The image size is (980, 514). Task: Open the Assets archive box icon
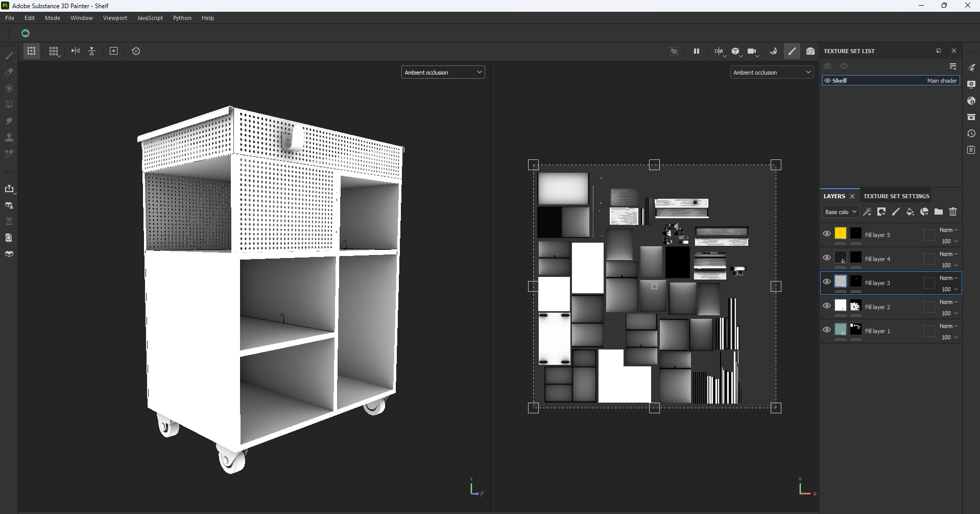point(971,117)
